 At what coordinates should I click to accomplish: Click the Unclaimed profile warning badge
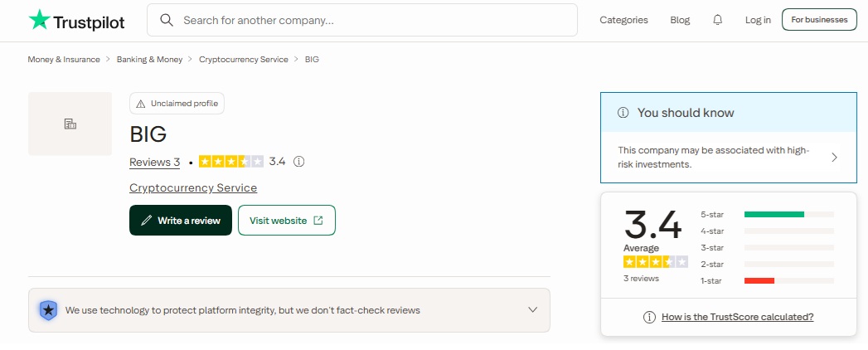click(x=177, y=104)
